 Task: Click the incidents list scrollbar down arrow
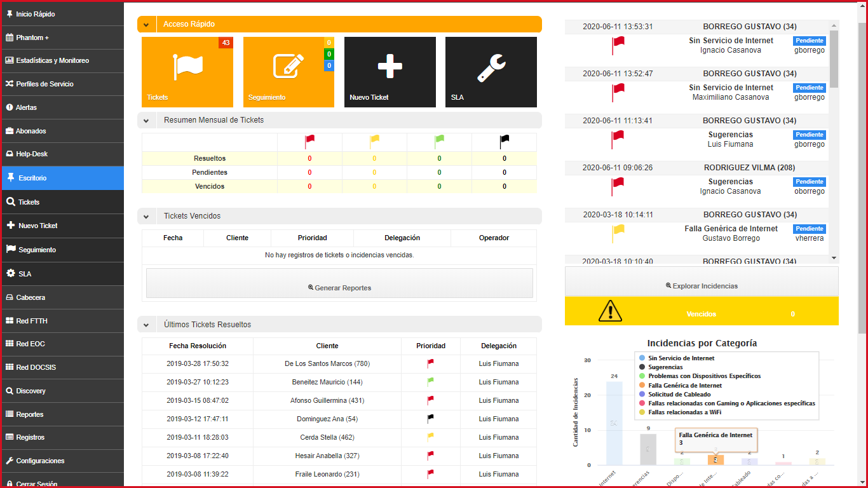click(x=834, y=258)
